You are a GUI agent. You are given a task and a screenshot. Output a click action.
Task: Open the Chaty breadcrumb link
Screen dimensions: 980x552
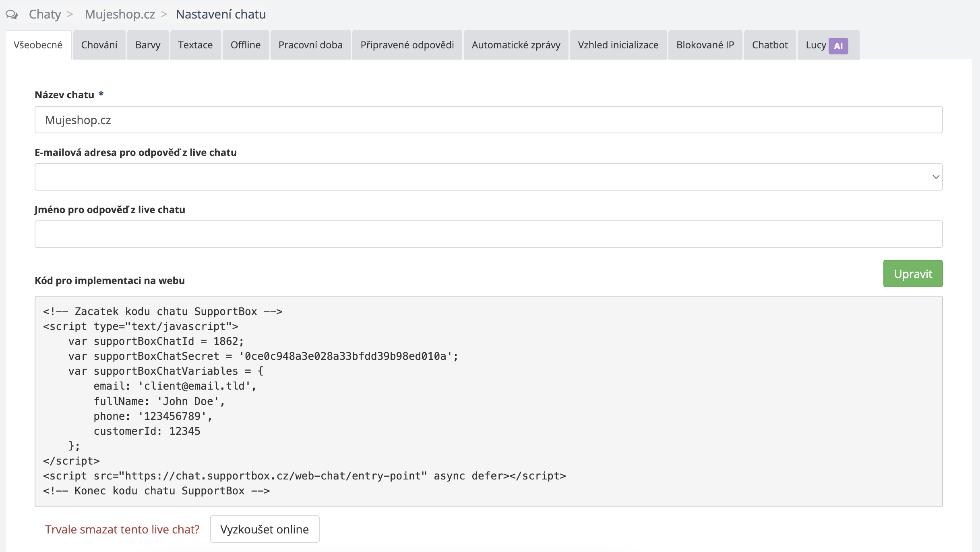[x=45, y=14]
